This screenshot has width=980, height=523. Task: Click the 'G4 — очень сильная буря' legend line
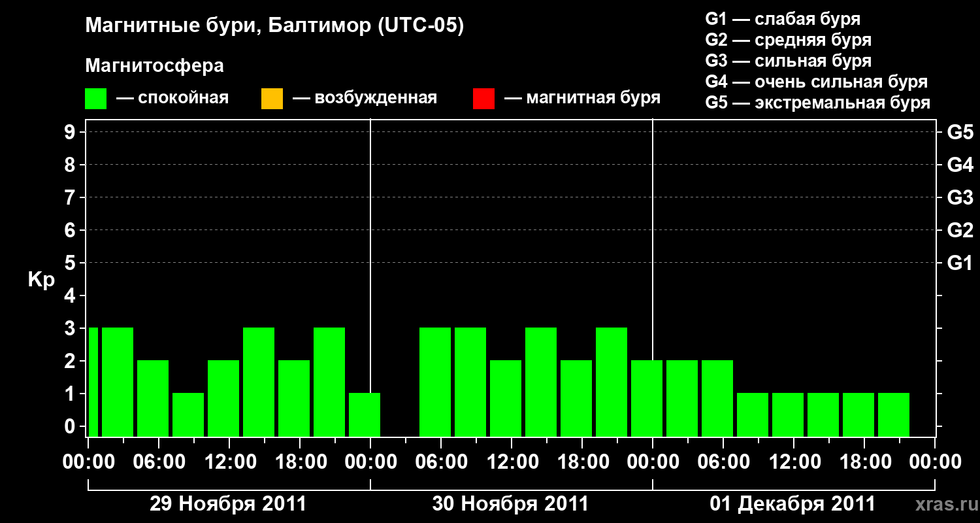tap(817, 82)
